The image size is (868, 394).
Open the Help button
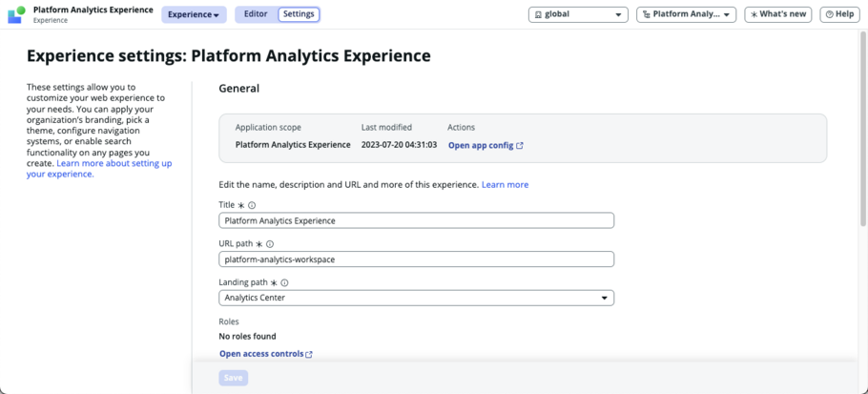click(x=839, y=14)
